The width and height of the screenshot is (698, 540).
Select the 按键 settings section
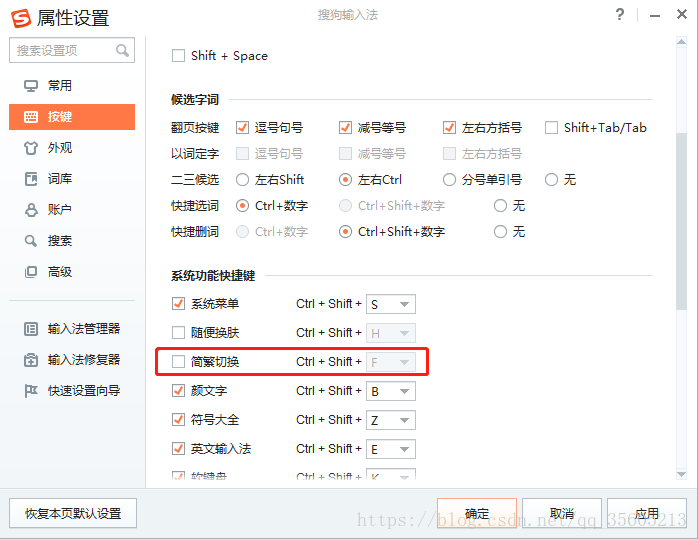click(x=72, y=117)
